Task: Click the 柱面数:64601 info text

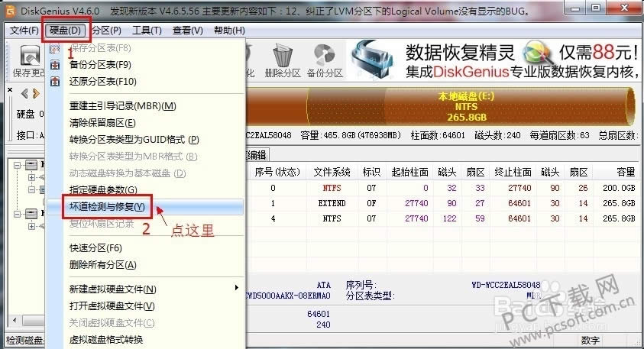Action: [438, 135]
